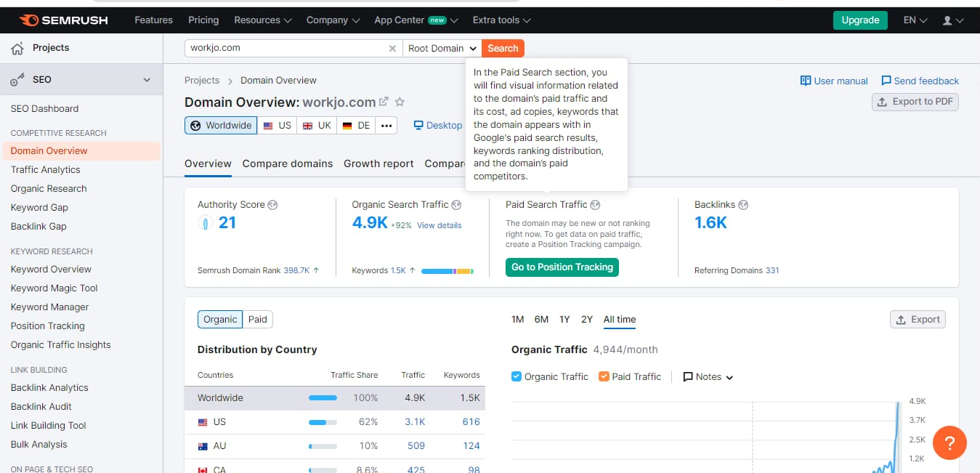Click the Go to Position Tracking button

(x=562, y=267)
